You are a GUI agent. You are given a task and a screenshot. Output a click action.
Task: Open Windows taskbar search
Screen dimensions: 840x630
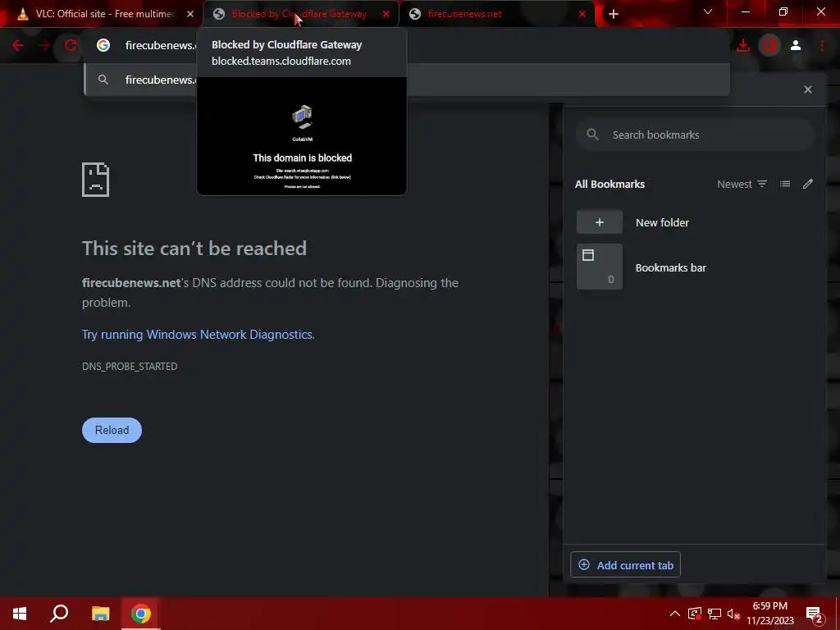tap(59, 614)
